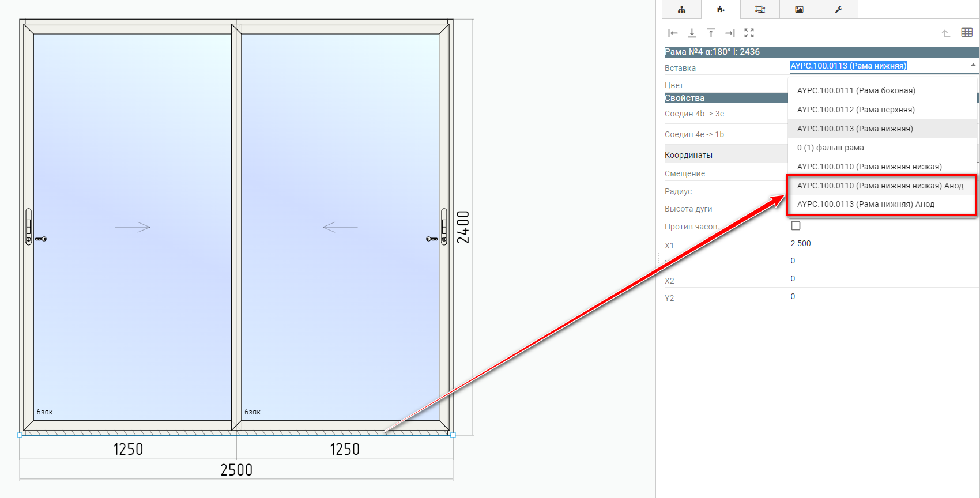Click the Координаты section header
Viewport: 980px width, 498px height.
click(726, 155)
